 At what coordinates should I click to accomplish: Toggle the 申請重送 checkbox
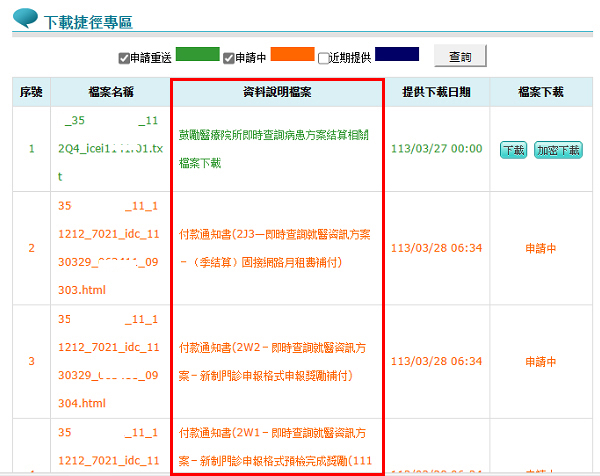pyautogui.click(x=125, y=58)
